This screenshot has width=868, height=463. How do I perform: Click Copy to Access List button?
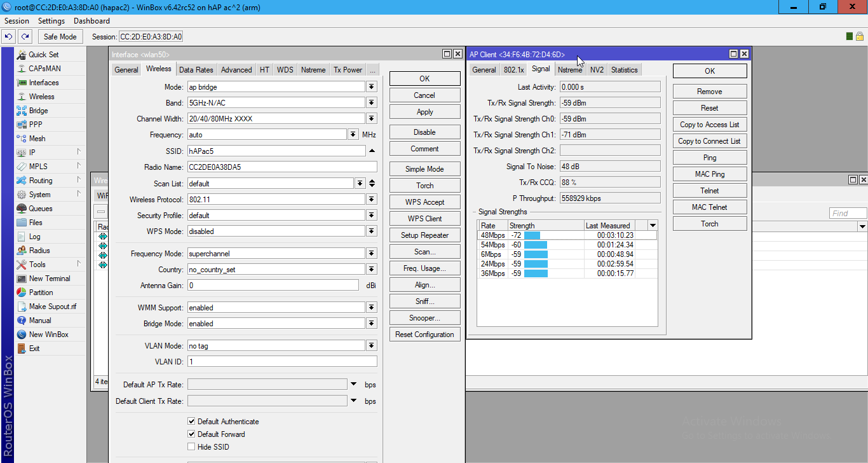(x=709, y=125)
